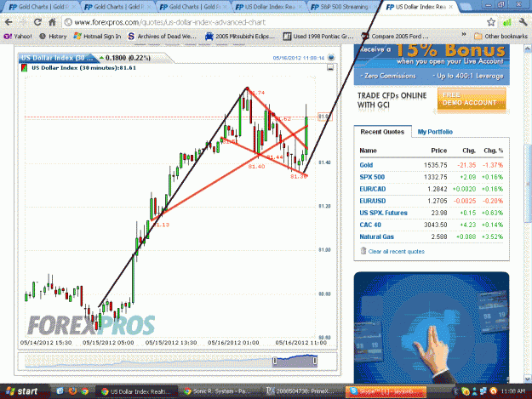
Task: Open the EUR/CAD quote link
Action: 373,189
